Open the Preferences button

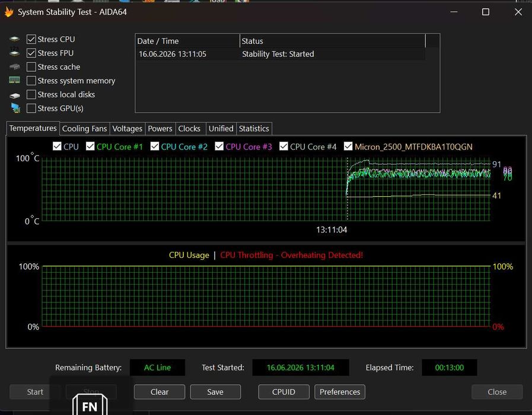(340, 392)
